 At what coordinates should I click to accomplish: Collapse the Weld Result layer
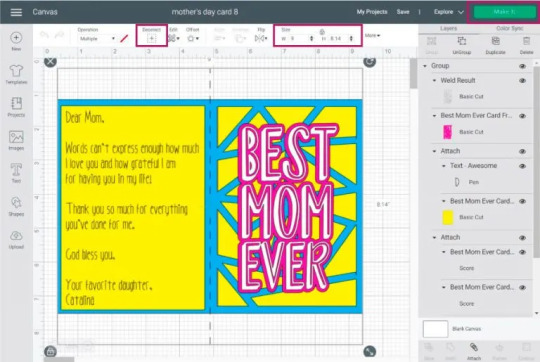(434, 81)
